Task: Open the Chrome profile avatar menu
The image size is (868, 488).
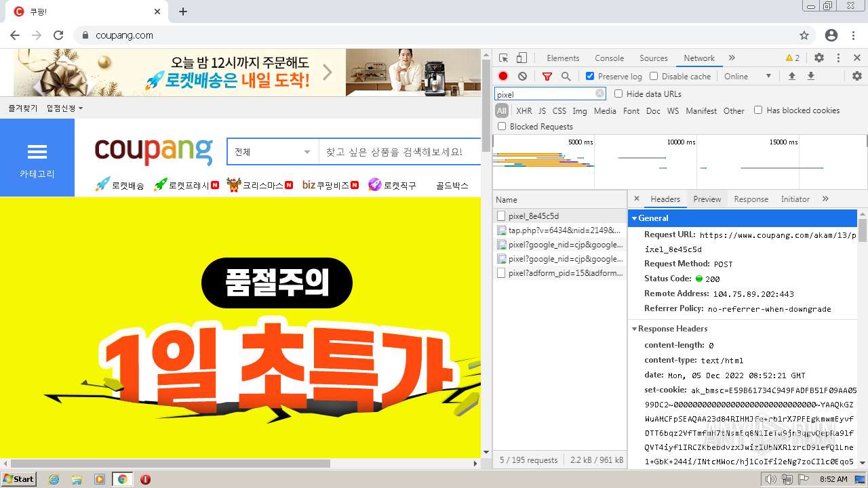Action: click(831, 35)
